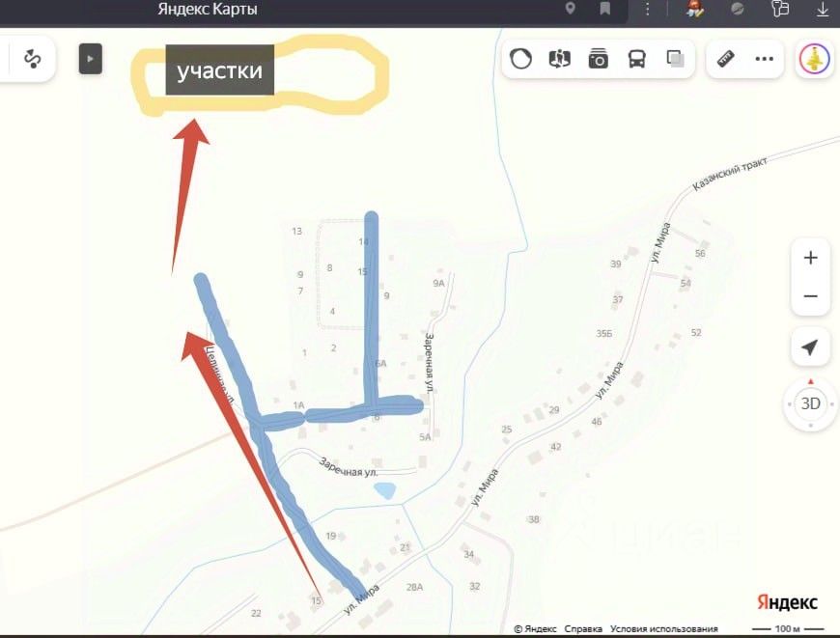Select the Яндекс Карты tab title
The height and width of the screenshot is (638, 840).
tap(208, 9)
